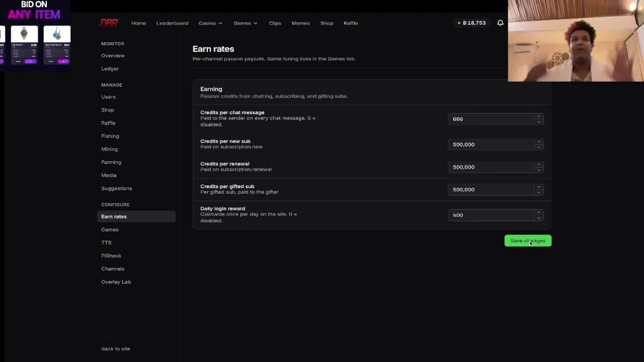Click the webcam video overlay
Image resolution: width=644 pixels, height=362 pixels.
(576, 41)
